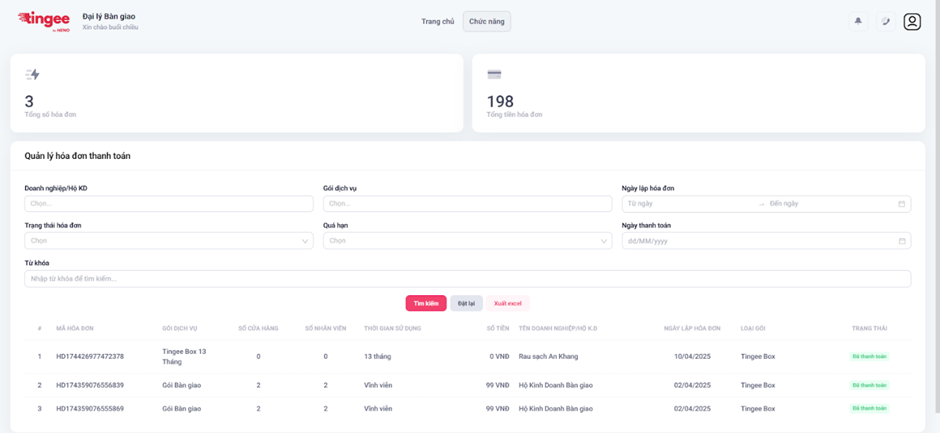Open the user profile icon
The height and width of the screenshot is (433, 940).
[x=912, y=21]
